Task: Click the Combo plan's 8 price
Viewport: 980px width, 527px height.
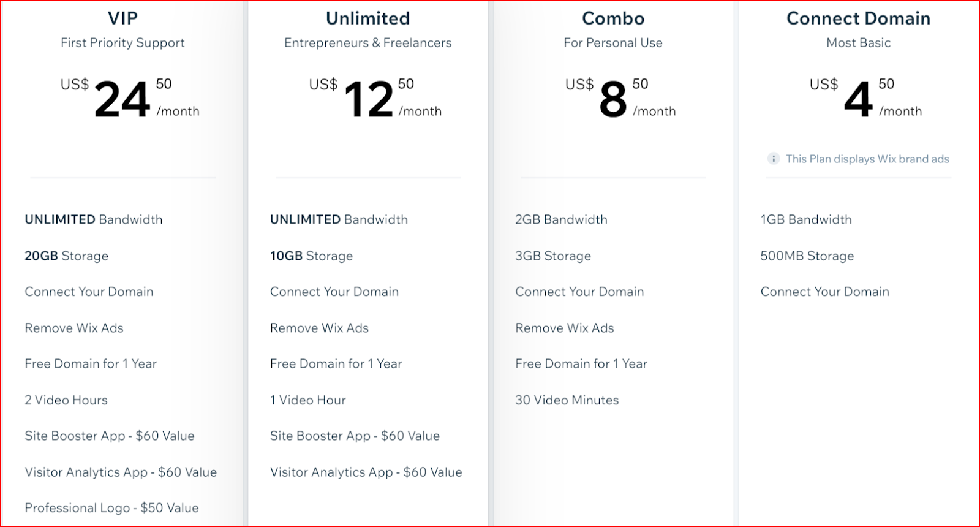Action: (x=613, y=99)
